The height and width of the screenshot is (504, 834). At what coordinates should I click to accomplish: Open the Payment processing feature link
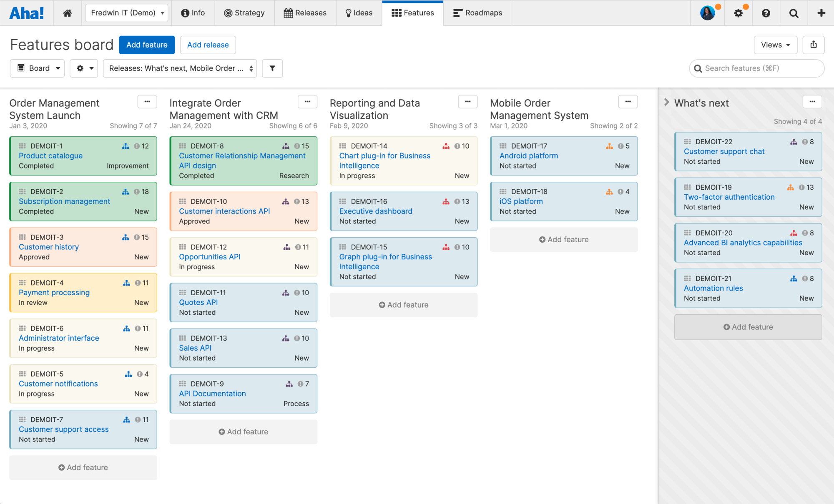54,293
